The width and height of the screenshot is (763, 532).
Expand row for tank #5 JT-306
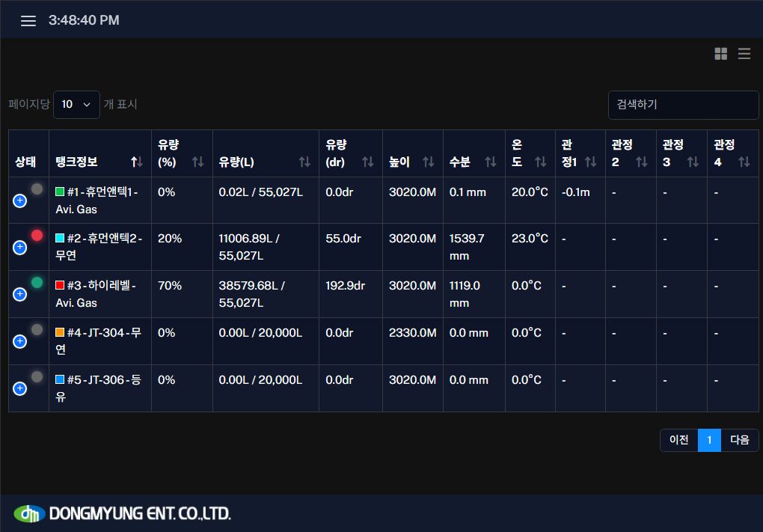click(x=20, y=388)
